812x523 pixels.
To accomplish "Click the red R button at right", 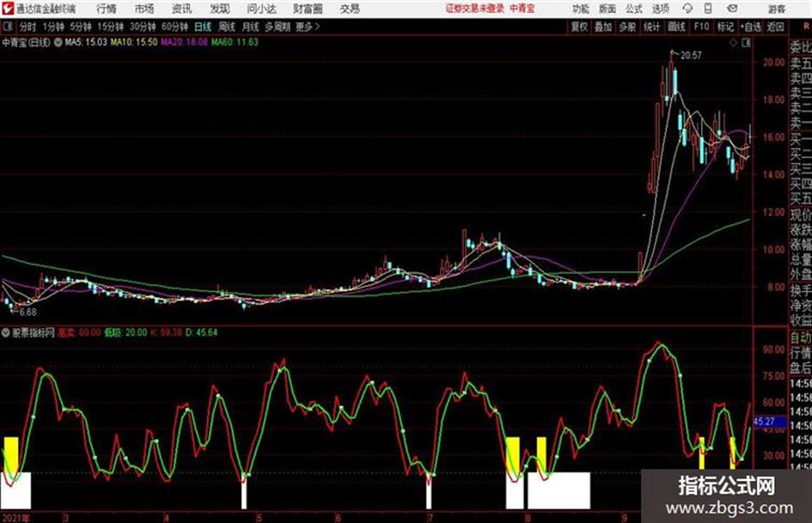I will click(806, 26).
